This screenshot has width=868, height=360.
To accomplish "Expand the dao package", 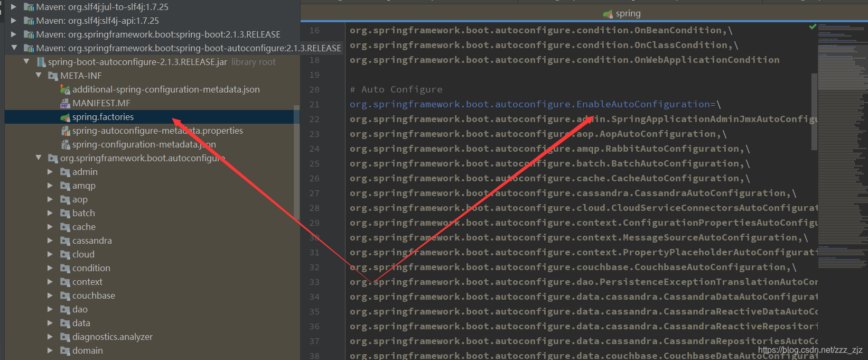I will tap(50, 309).
